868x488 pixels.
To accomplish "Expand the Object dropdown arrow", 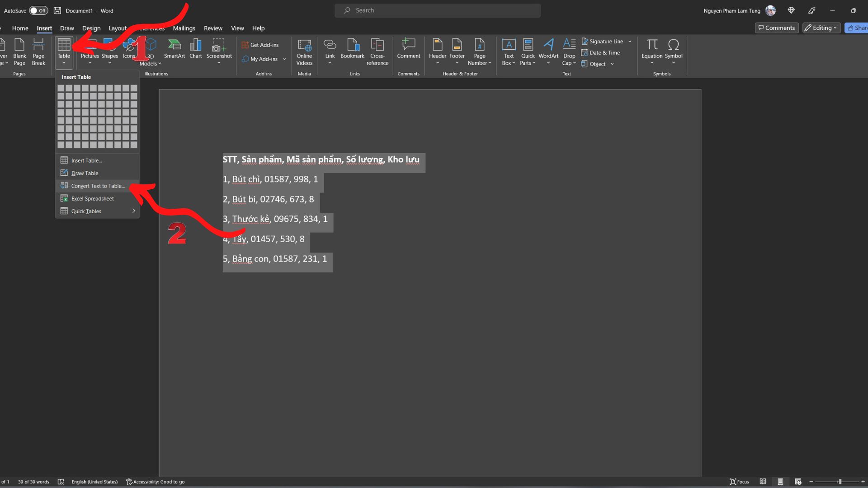I will click(612, 64).
